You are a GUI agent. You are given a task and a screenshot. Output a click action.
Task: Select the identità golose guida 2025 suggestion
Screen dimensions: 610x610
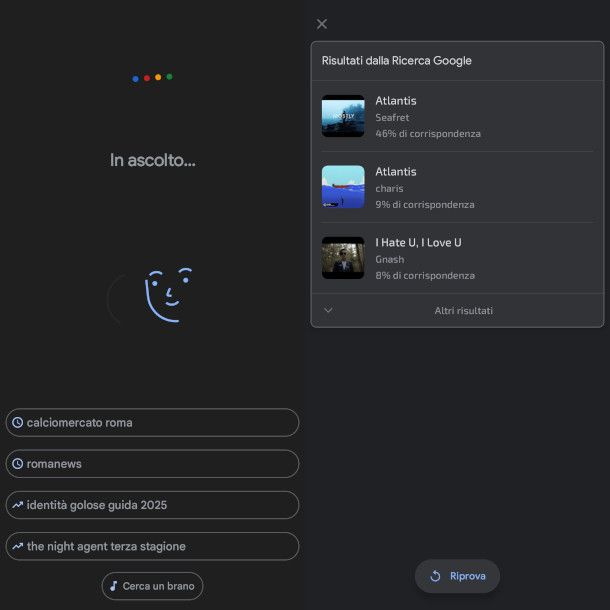click(152, 505)
